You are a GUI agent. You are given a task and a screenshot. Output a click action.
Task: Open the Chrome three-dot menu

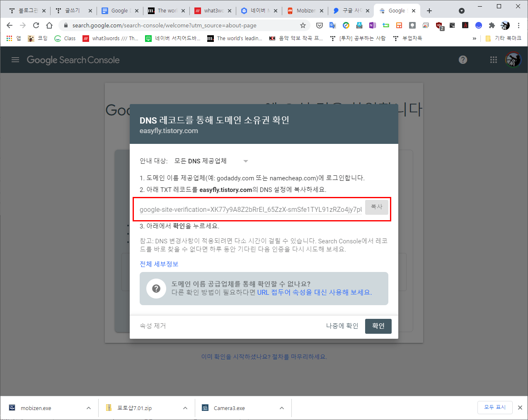pos(518,25)
